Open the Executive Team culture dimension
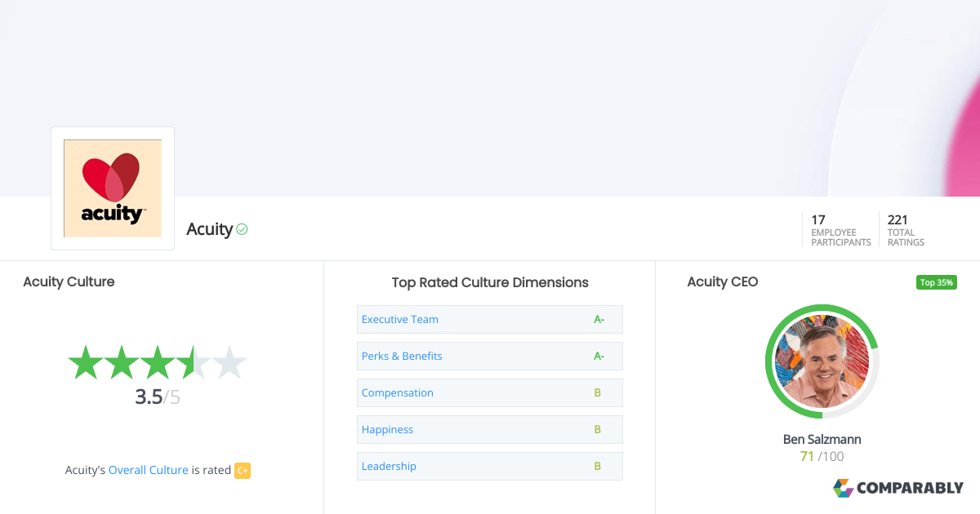This screenshot has height=514, width=980. point(490,319)
